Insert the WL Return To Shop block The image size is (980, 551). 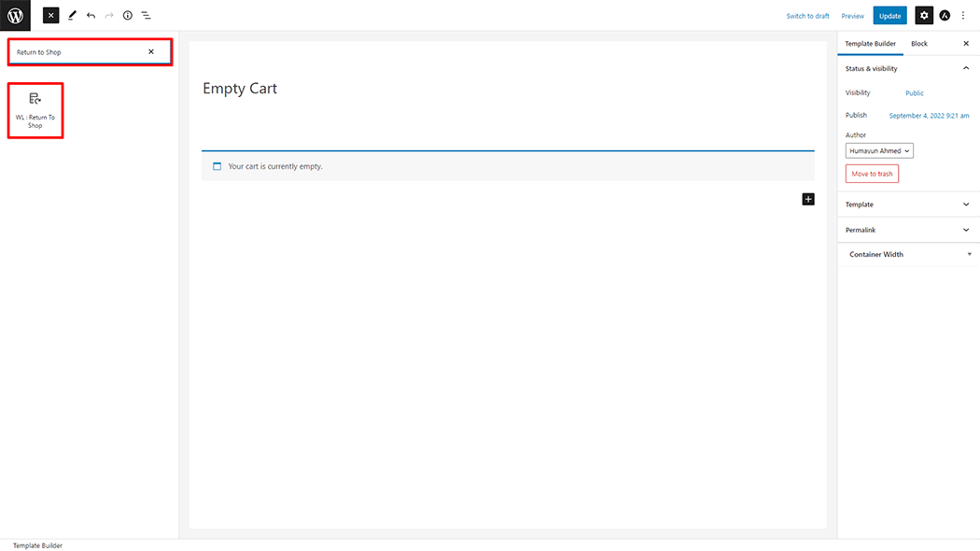coord(35,110)
